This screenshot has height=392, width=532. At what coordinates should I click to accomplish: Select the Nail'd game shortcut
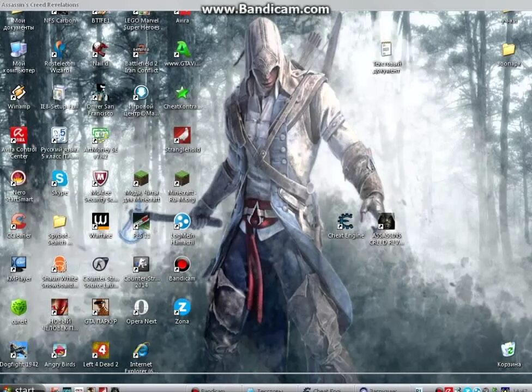pos(100,50)
